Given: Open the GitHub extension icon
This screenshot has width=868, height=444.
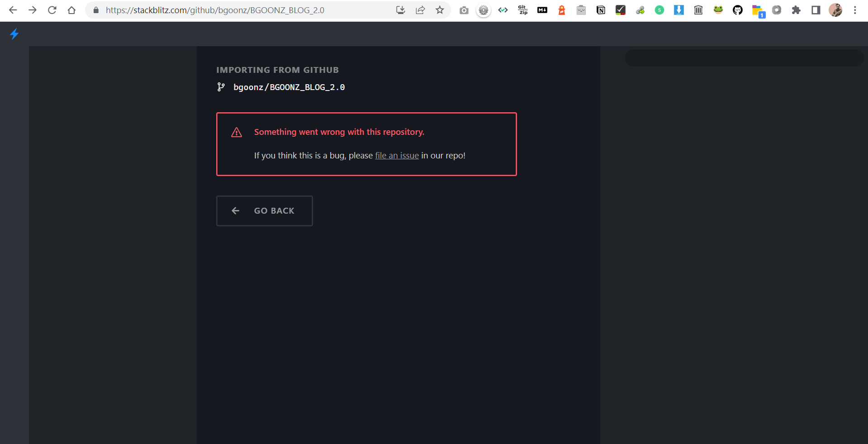Looking at the screenshot, I should click(x=737, y=10).
